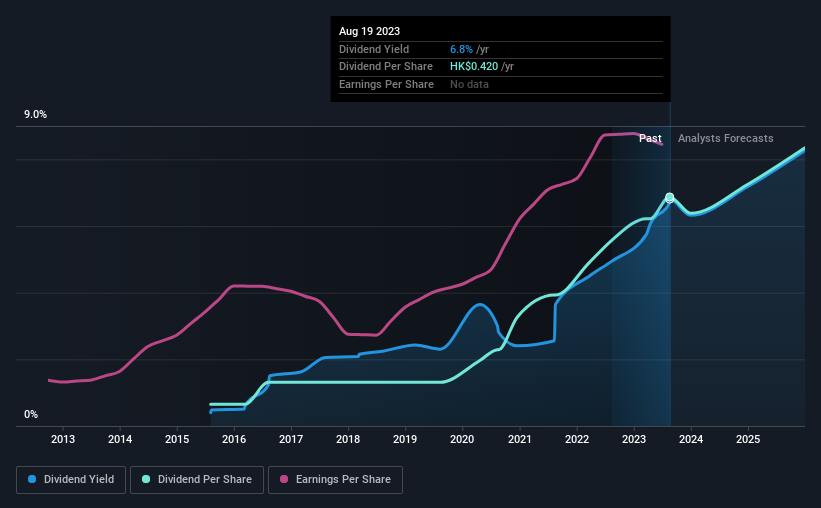Click the HK$0.420 dividend per share value

[x=474, y=67]
